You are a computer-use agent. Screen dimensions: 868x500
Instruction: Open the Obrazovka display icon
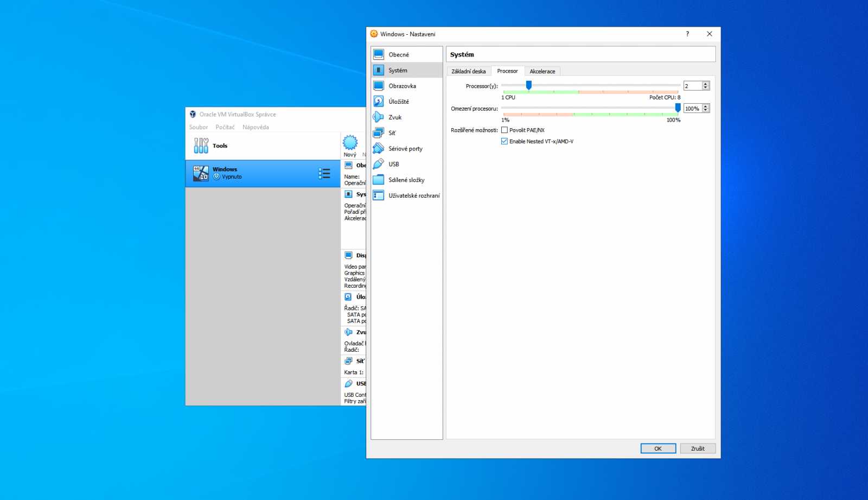[379, 86]
